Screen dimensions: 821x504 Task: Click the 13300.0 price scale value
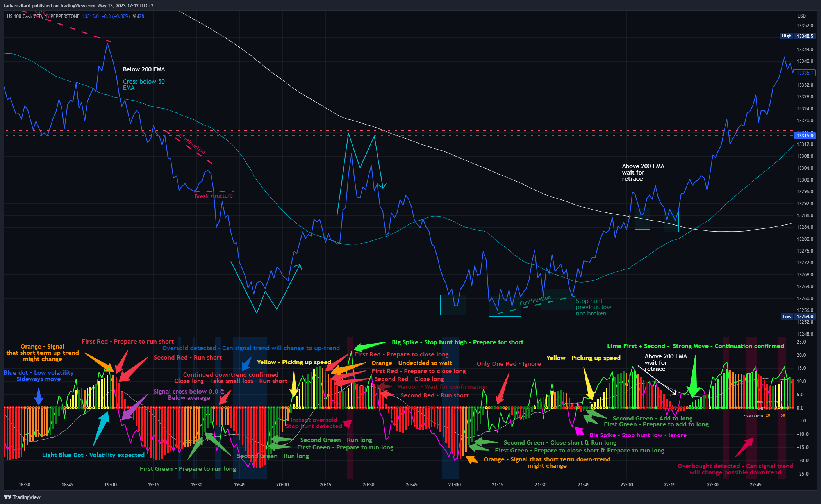click(x=805, y=180)
